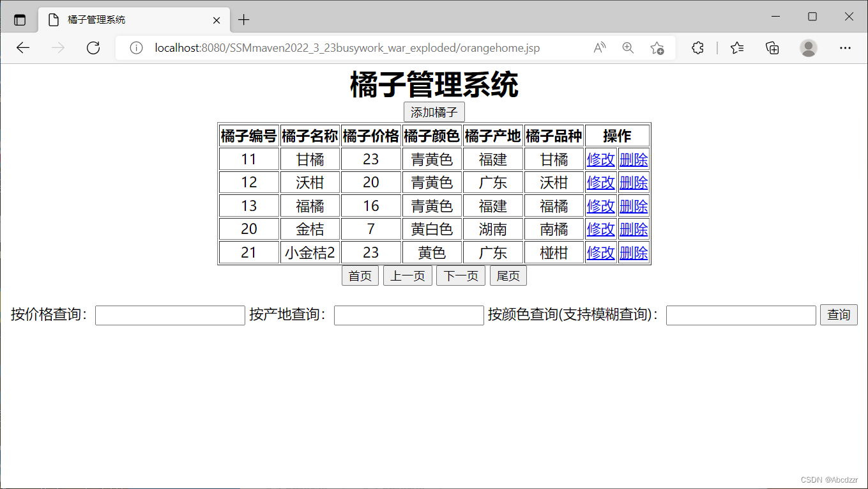The width and height of the screenshot is (868, 489).
Task: Go to 下一页 in pagination
Action: pyautogui.click(x=461, y=276)
